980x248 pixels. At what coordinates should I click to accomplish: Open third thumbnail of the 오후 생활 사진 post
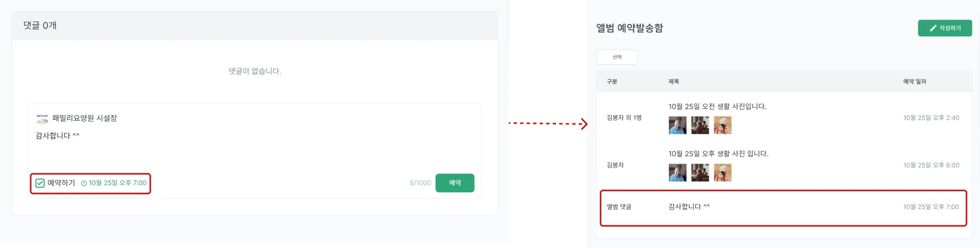tap(723, 173)
